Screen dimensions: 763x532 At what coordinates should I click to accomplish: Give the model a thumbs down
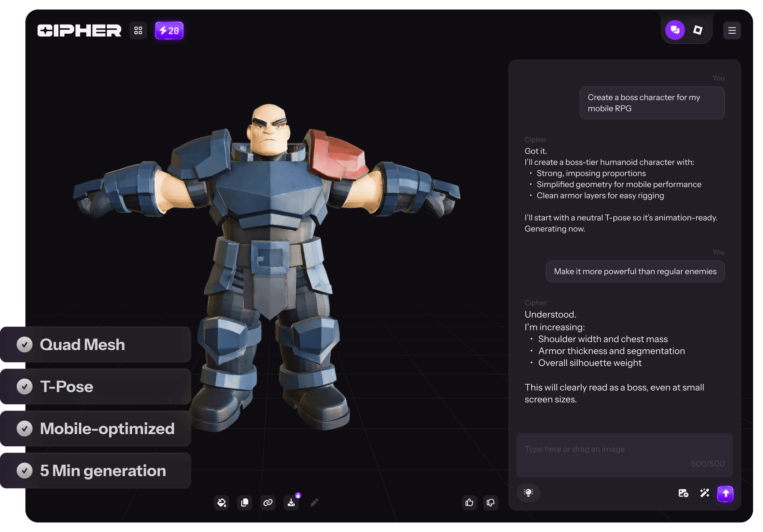[x=491, y=503]
